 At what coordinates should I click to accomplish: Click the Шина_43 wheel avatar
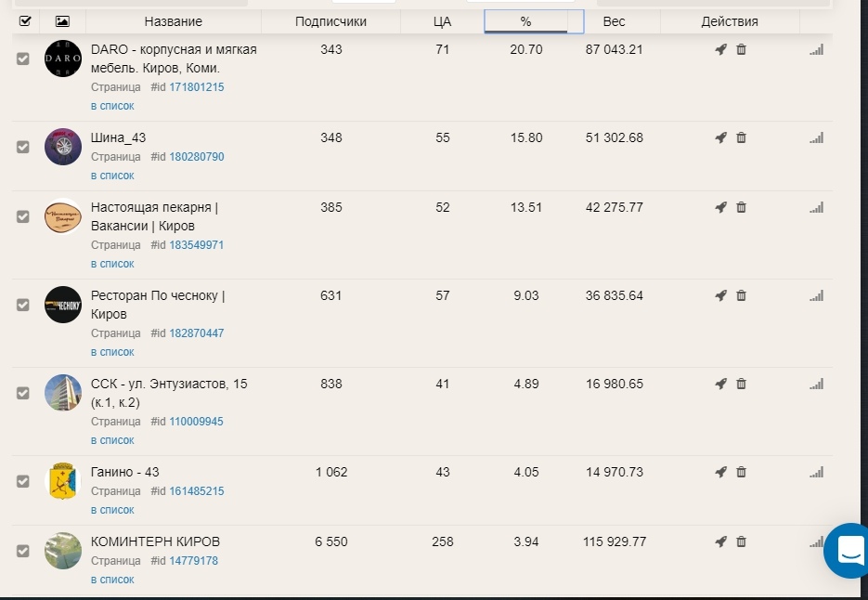pyautogui.click(x=63, y=146)
